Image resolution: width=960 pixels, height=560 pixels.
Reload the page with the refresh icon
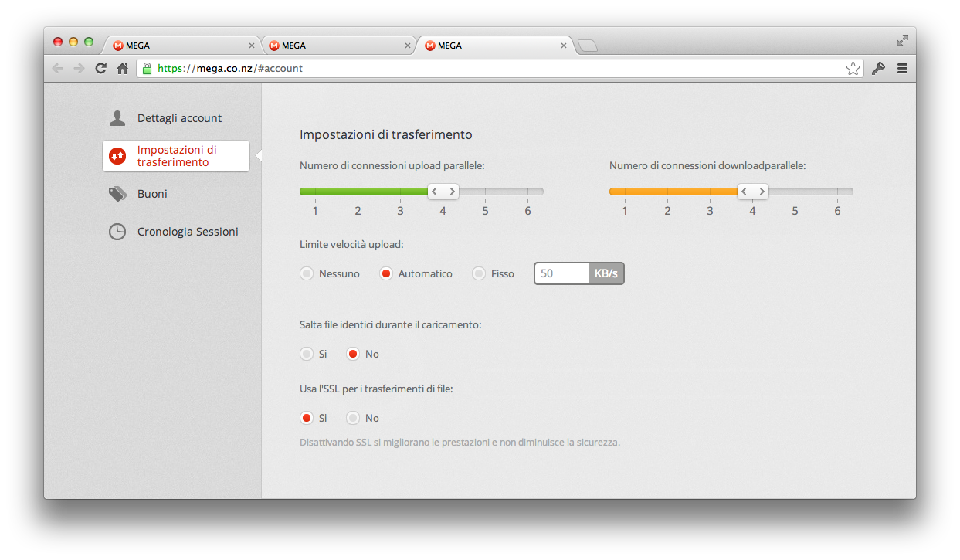[x=100, y=69]
